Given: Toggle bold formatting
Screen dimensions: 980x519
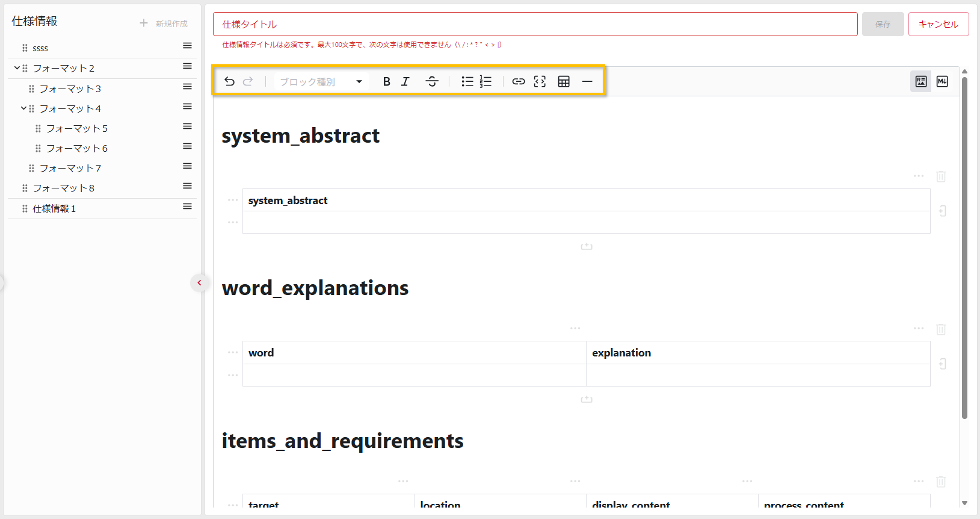Looking at the screenshot, I should click(387, 81).
